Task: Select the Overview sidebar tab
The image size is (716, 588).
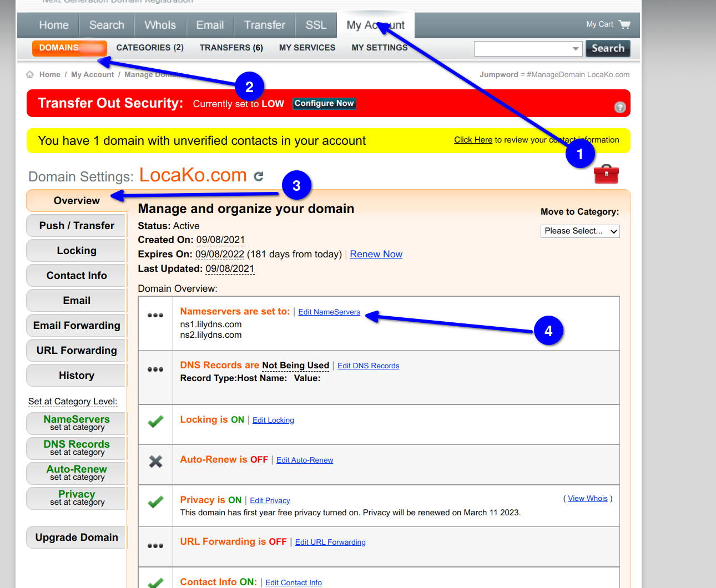Action: tap(77, 200)
